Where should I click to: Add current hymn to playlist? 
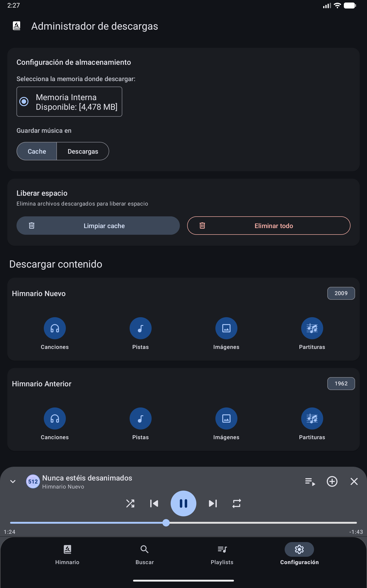point(332,481)
